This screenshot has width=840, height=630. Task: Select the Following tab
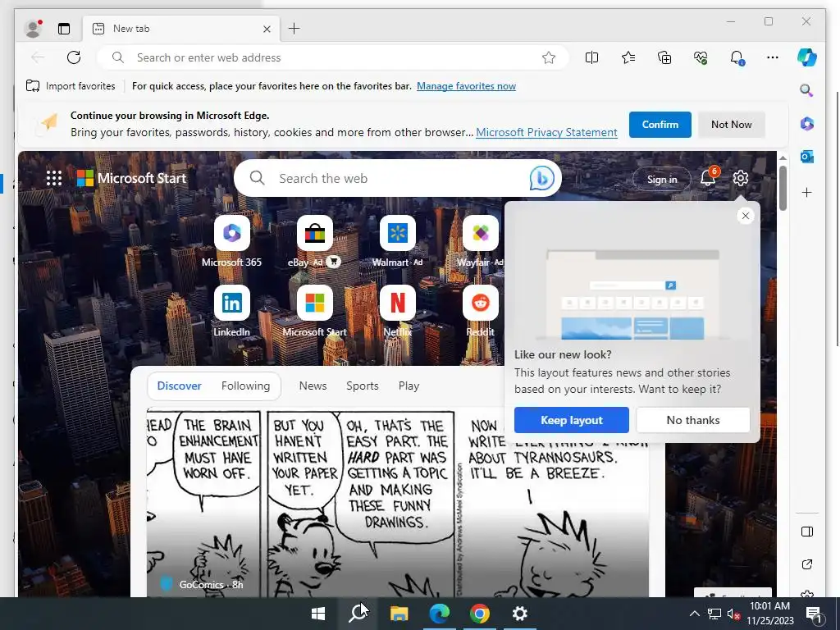[245, 386]
